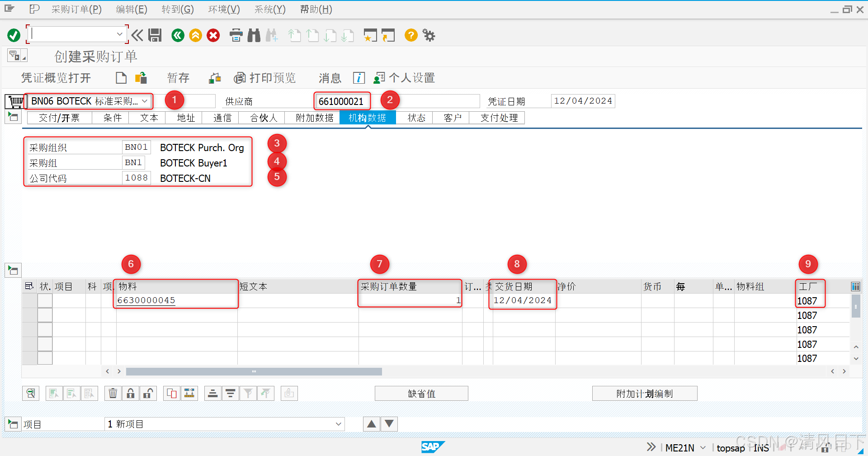The image size is (868, 456).
Task: Click the 附加计划编制 button
Action: (x=645, y=394)
